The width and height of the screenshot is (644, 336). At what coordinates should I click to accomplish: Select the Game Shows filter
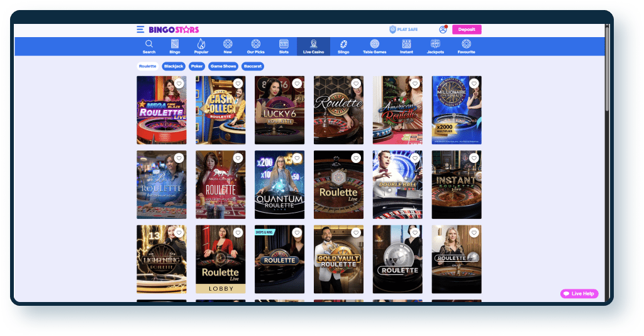(x=223, y=66)
